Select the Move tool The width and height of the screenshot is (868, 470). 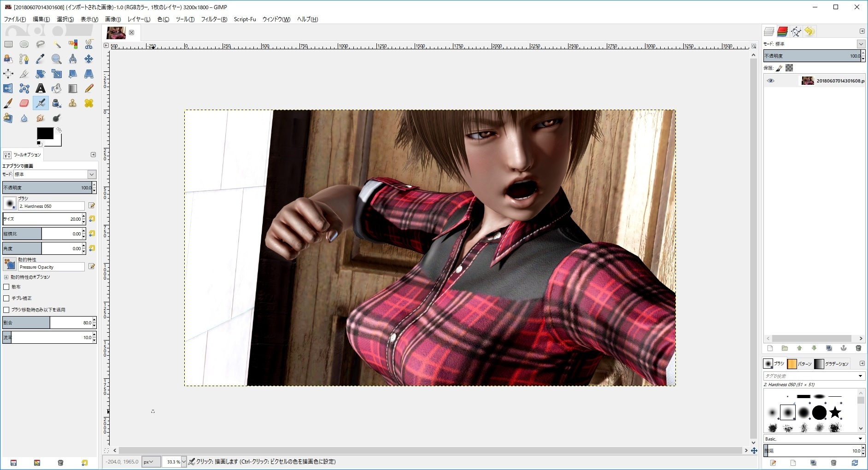click(89, 59)
